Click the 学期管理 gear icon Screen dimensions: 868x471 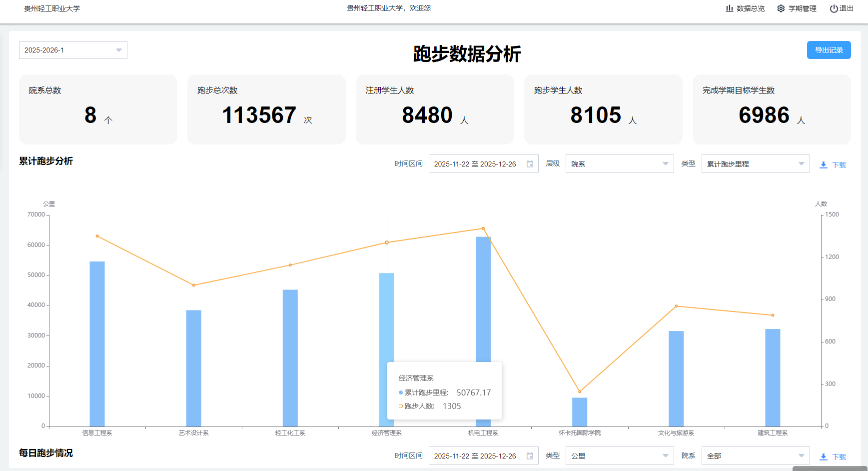[781, 8]
